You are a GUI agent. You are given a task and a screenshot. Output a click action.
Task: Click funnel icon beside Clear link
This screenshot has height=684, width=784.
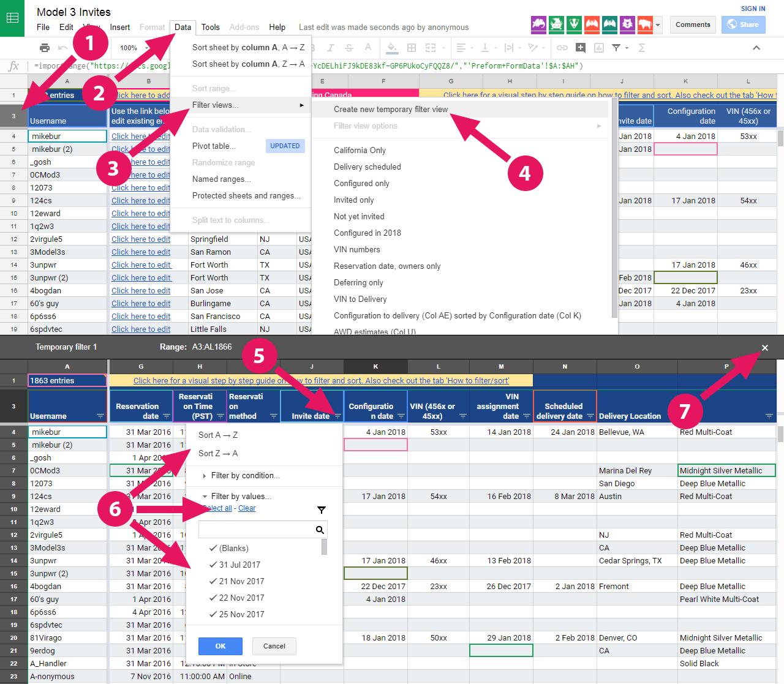point(322,509)
